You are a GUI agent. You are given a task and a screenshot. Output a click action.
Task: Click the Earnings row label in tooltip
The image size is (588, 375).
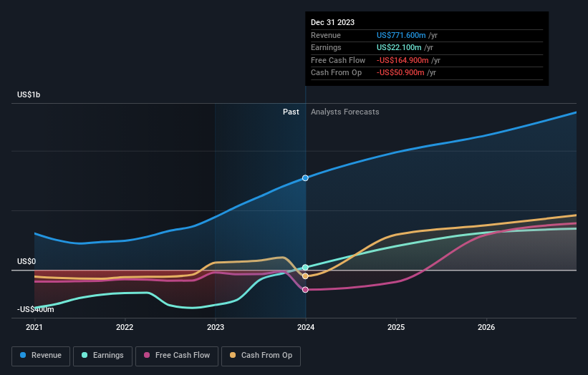coord(326,47)
